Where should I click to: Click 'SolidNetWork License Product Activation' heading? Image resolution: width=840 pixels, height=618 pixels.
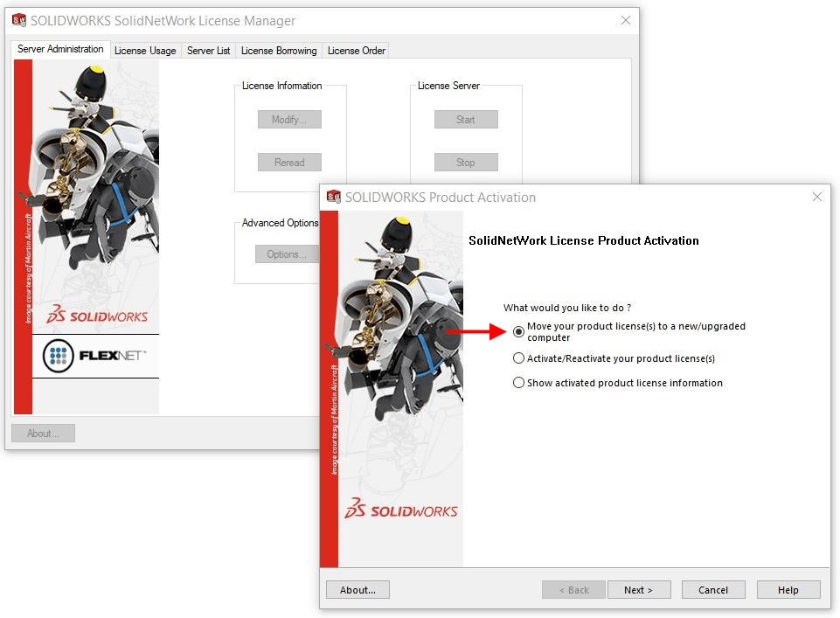[583, 240]
